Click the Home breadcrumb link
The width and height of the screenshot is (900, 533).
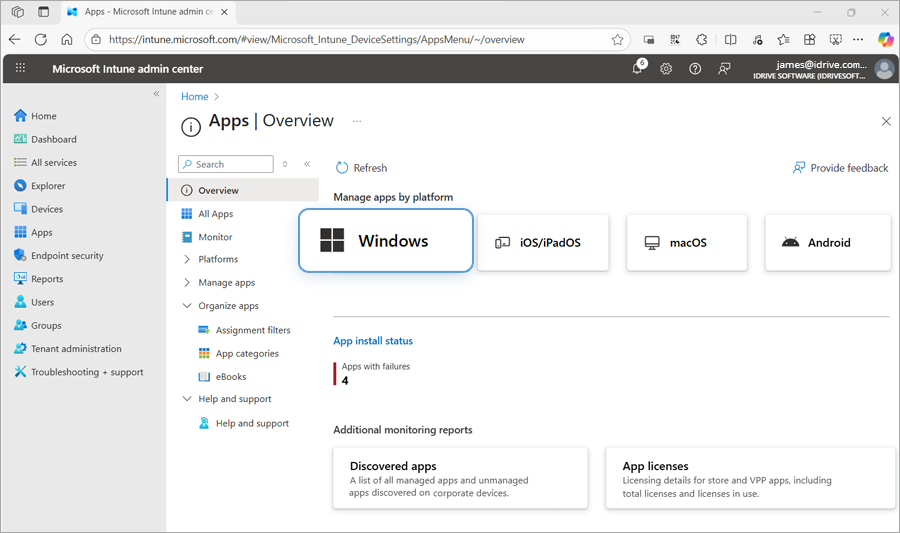pyautogui.click(x=194, y=97)
